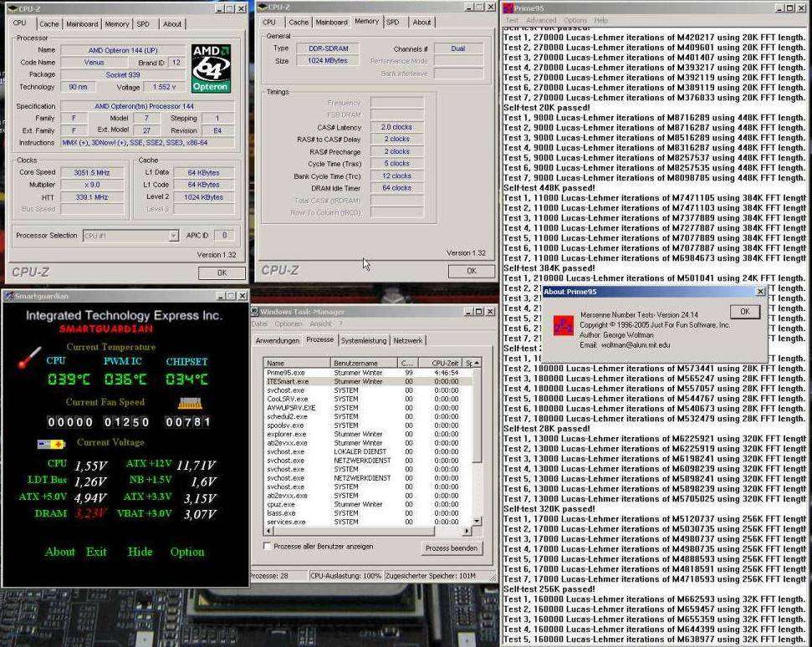Open the Ansicht menu in Task Manager
Screen dimensions: 812x647
click(320, 324)
